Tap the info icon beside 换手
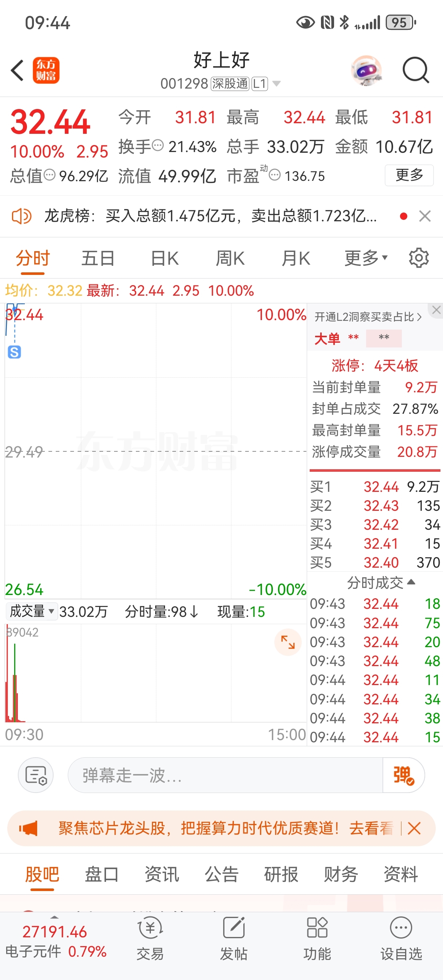 tap(157, 145)
